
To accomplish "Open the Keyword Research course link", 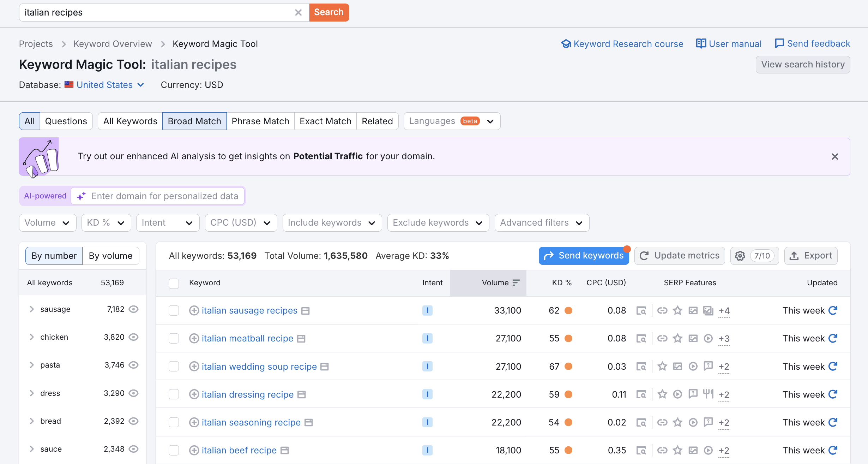I will pyautogui.click(x=622, y=44).
